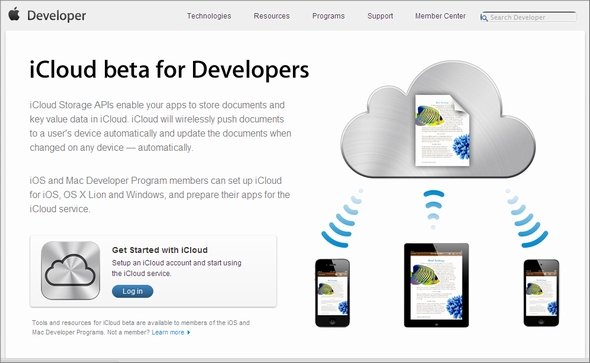
Task: Click the magnifier icon in search box
Action: [484, 17]
